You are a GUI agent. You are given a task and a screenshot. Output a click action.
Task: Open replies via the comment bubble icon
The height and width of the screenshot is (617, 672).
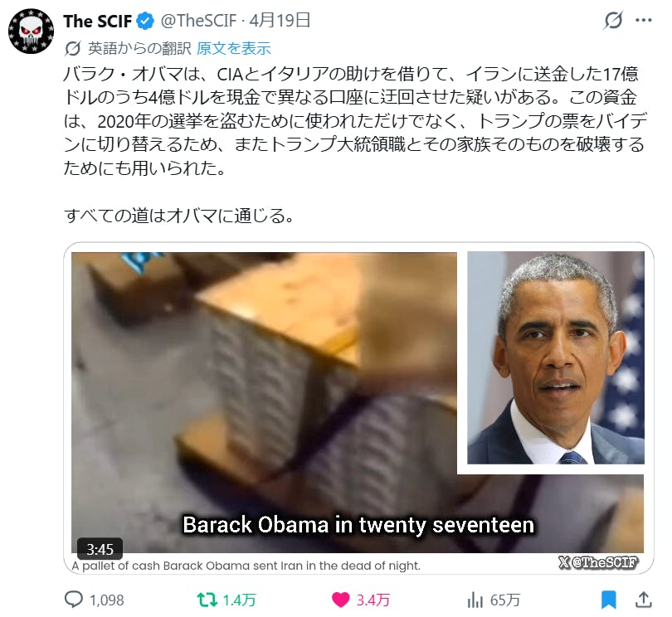point(74,600)
